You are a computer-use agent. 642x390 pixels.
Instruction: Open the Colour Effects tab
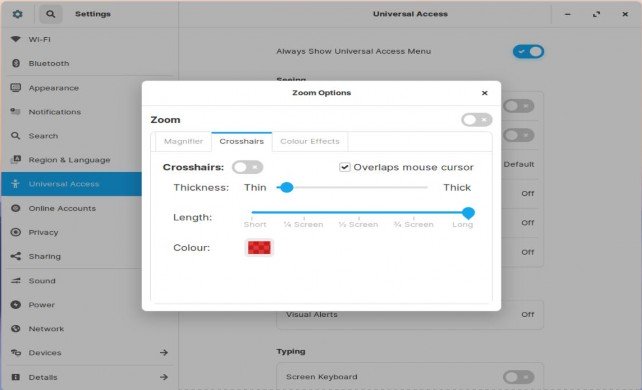310,142
